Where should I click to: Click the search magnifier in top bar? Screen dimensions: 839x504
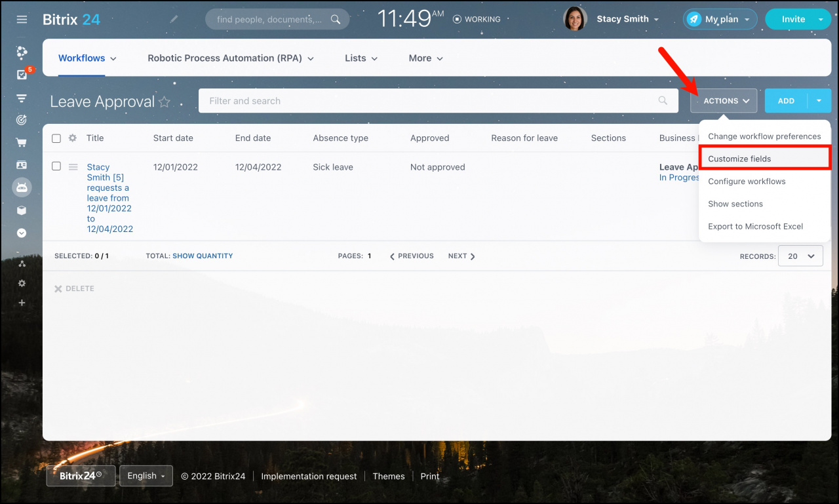pyautogui.click(x=336, y=20)
